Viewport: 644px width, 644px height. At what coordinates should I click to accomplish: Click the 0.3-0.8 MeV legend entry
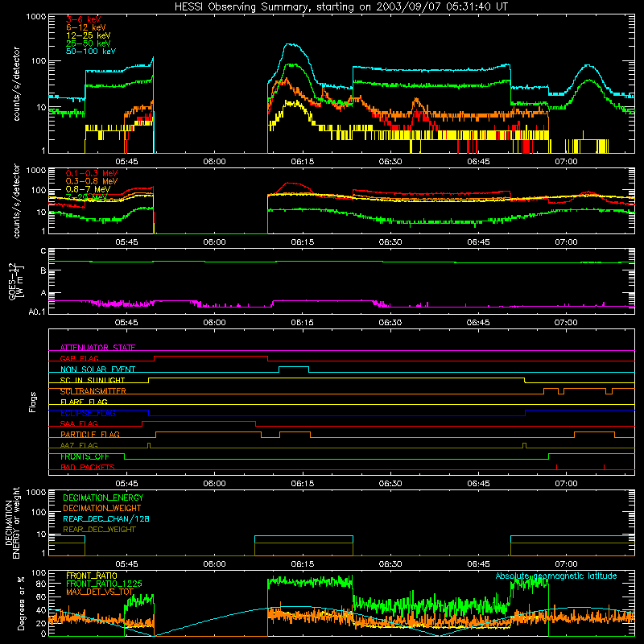pos(92,181)
